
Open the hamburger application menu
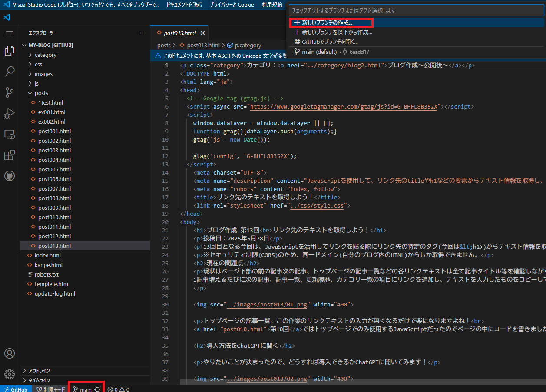coord(10,33)
